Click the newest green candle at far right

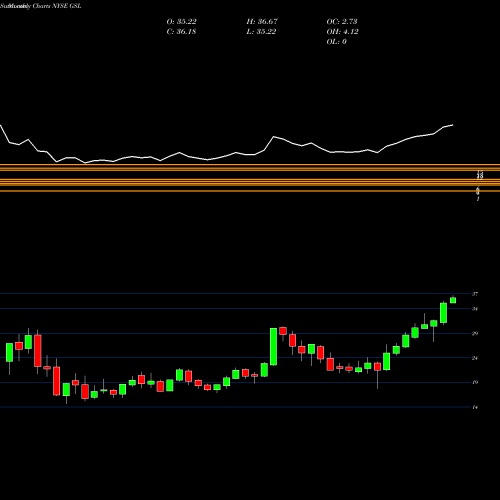click(453, 300)
